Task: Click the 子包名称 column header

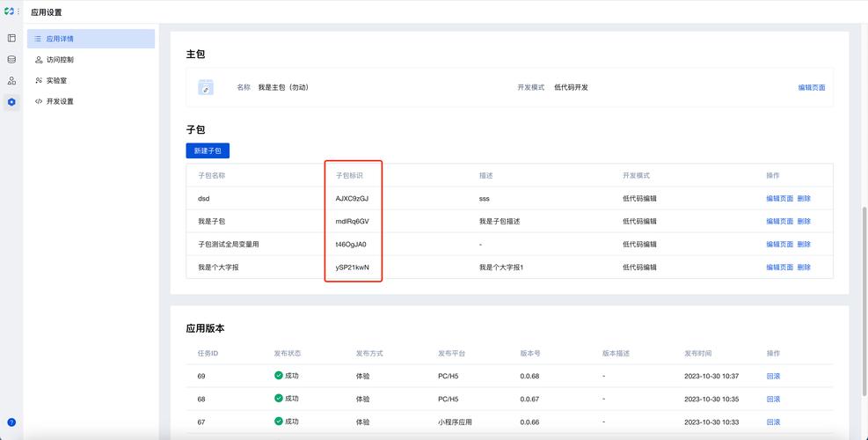Action: tap(211, 176)
